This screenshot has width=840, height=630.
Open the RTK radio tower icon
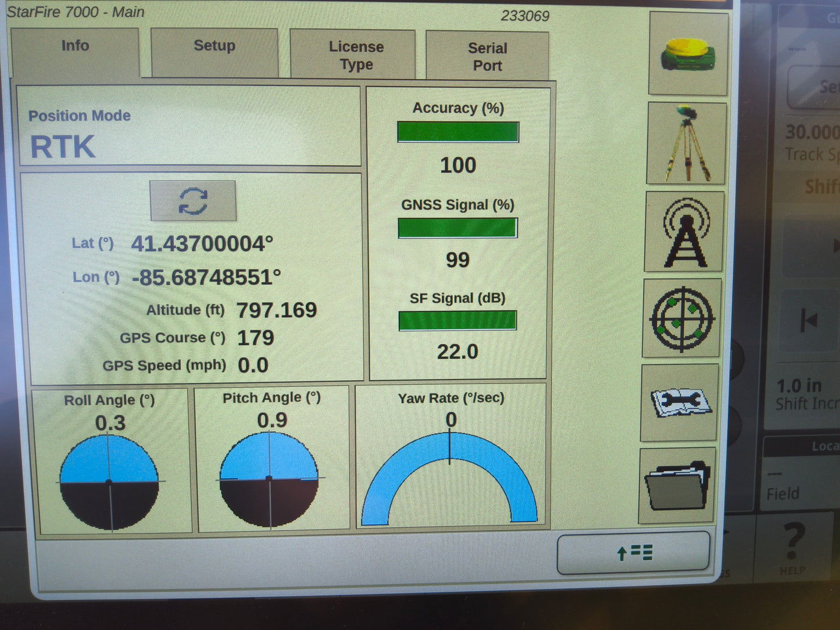685,232
